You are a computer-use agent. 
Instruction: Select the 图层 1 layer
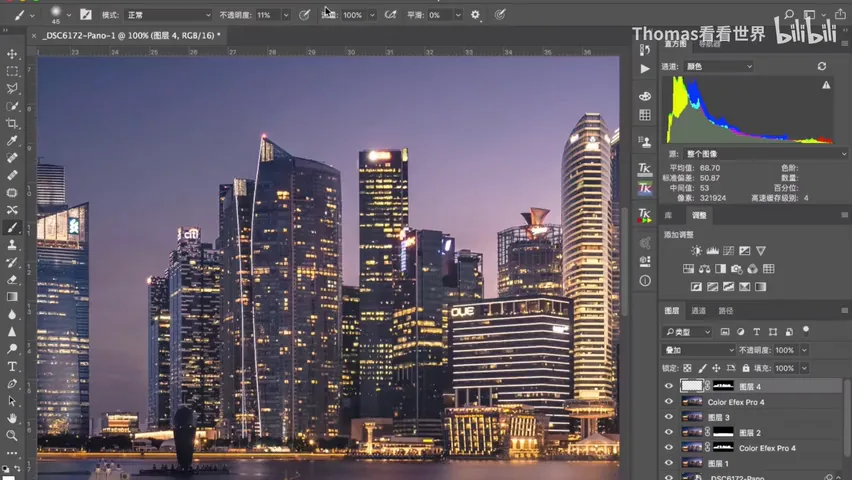[751, 464]
